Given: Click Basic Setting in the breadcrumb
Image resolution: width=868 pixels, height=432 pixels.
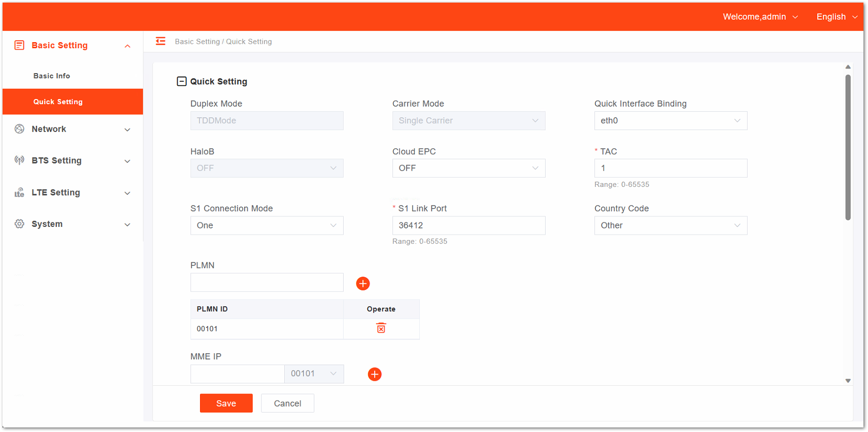Looking at the screenshot, I should 197,42.
